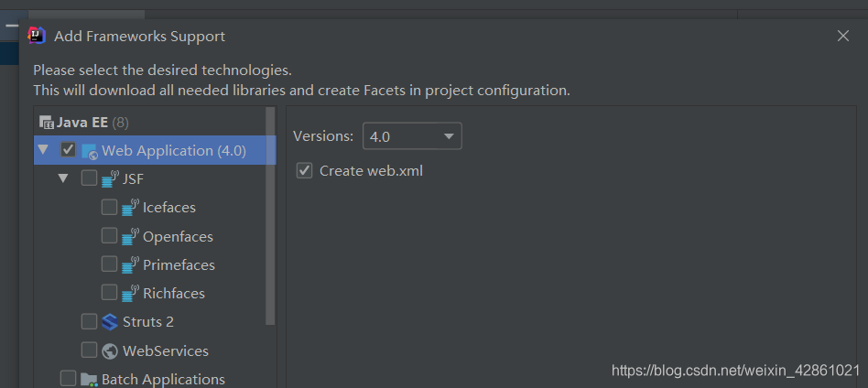Select the JSF tree row label

pos(134,179)
